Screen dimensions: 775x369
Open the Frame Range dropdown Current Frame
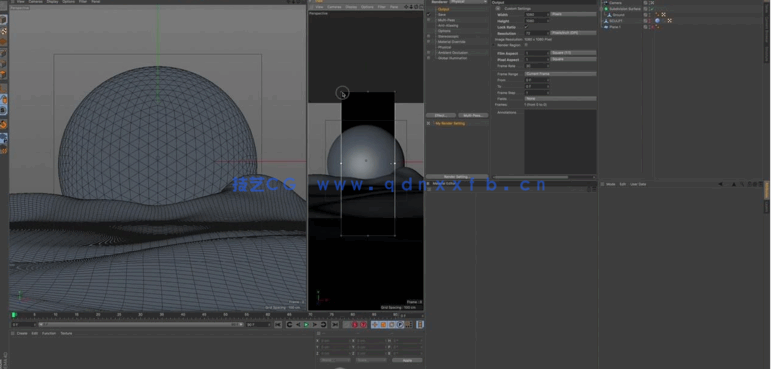pyautogui.click(x=560, y=74)
